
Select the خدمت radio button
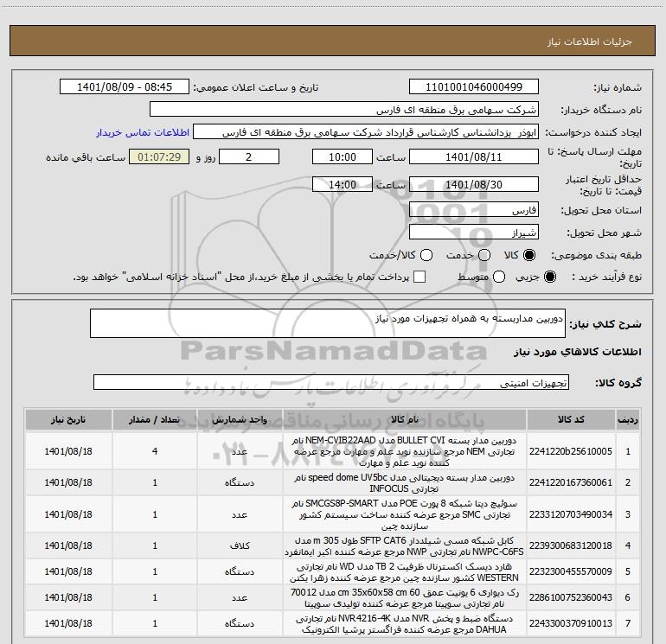[484, 255]
